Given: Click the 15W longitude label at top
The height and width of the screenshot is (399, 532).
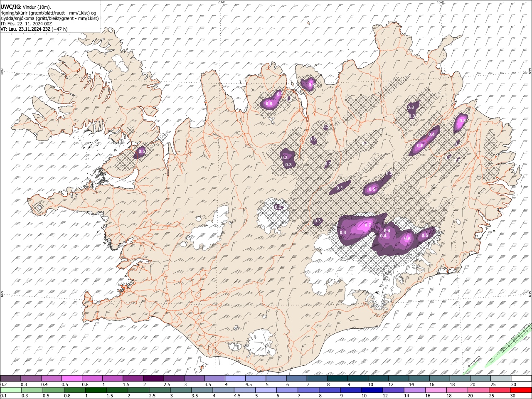Looking at the screenshot, I should click(440, 2).
